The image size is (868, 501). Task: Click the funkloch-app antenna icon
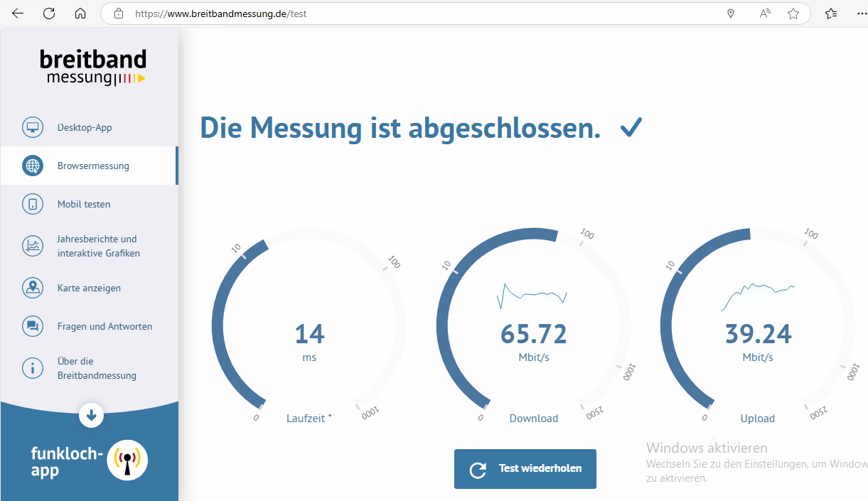click(x=127, y=460)
